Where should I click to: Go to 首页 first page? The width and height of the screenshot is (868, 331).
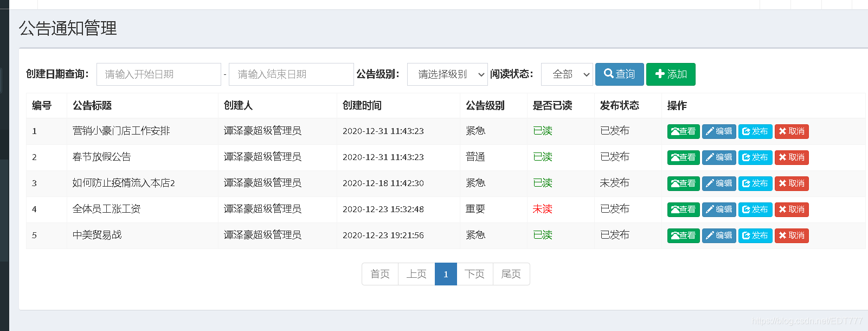pyautogui.click(x=380, y=274)
